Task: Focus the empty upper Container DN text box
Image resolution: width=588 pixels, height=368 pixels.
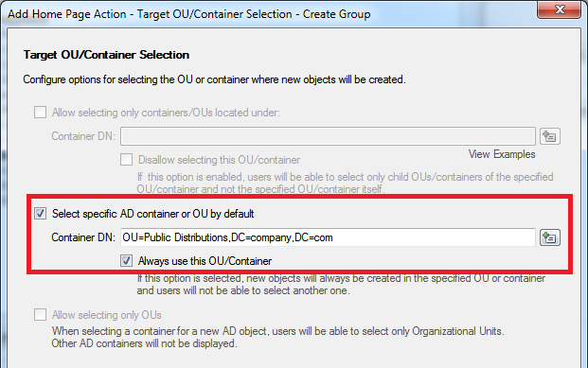Action: (x=328, y=136)
